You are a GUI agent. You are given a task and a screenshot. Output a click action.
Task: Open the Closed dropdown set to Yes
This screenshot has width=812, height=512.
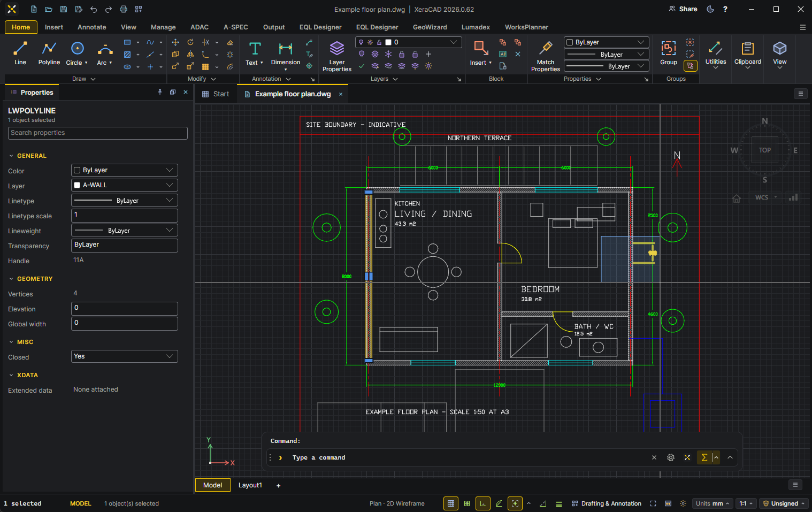click(125, 356)
